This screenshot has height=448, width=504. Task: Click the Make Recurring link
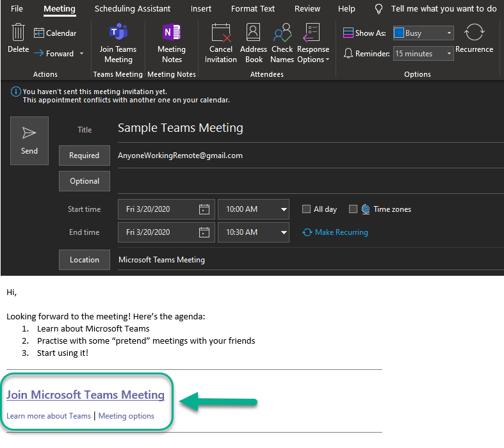(x=341, y=232)
